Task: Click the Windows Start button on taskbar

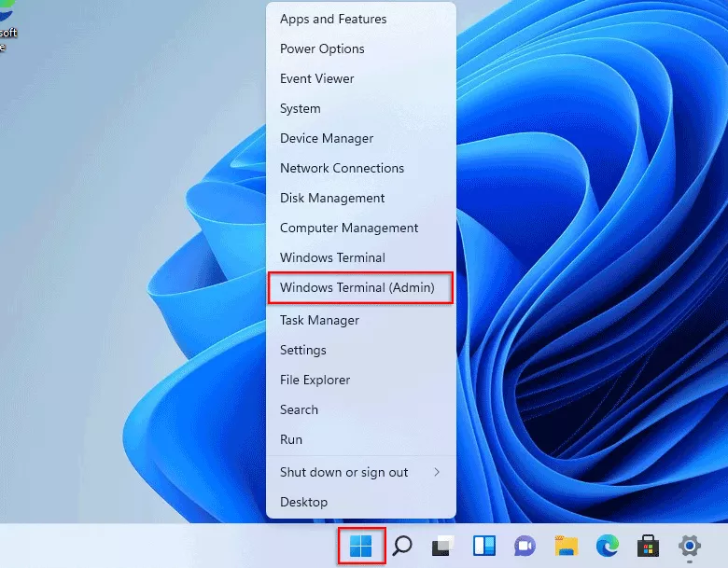Action: tap(360, 546)
